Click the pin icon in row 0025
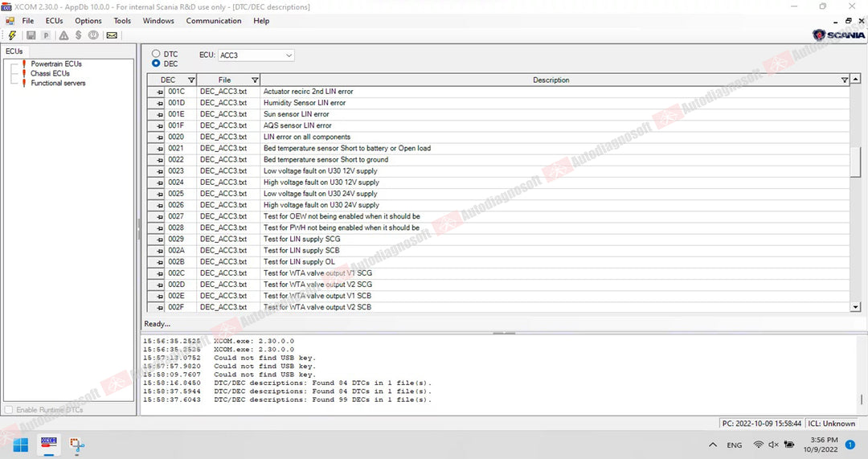 tap(159, 194)
